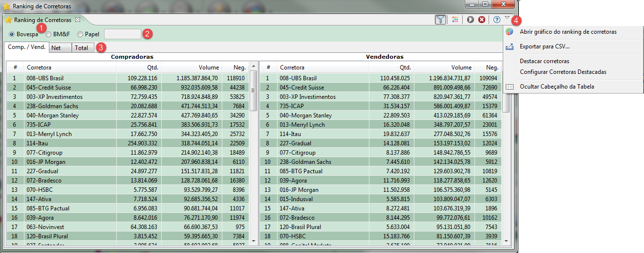Choose Destacar corretoras menu entry

(x=545, y=61)
